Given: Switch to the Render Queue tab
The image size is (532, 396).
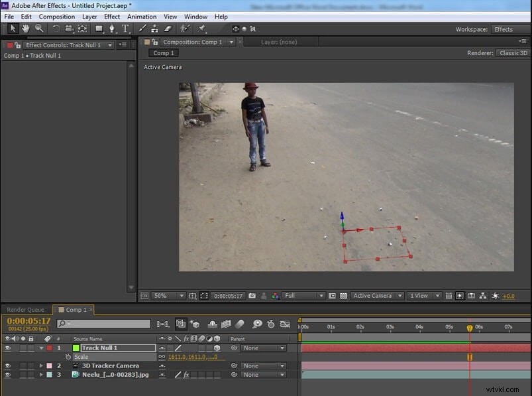Looking at the screenshot, I should coord(25,309).
